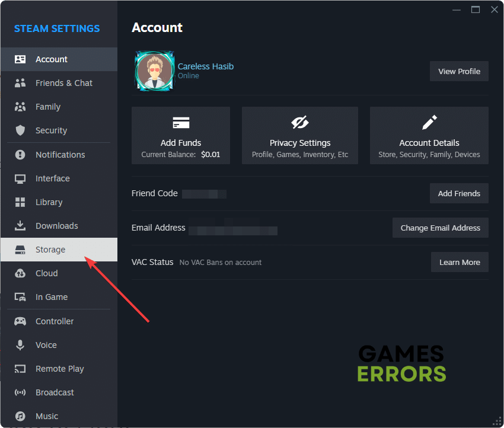Click the Broadcast signal icon
Image resolution: width=504 pixels, height=428 pixels.
pos(20,392)
